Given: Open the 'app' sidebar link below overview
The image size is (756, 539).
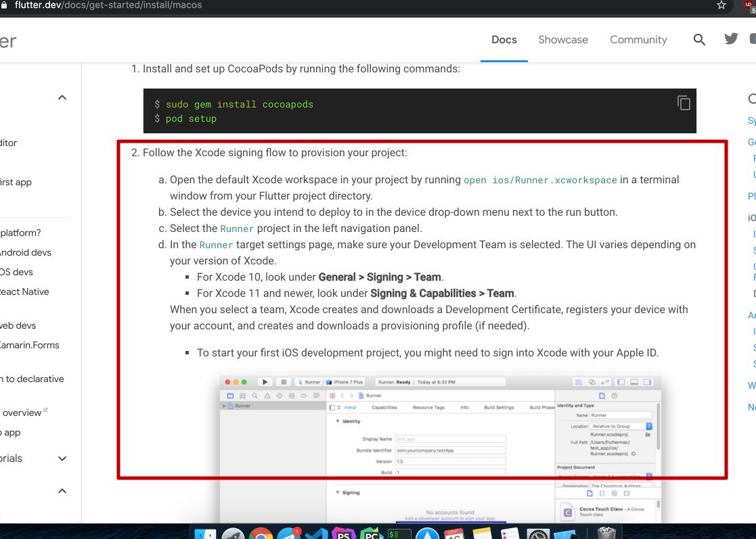Looking at the screenshot, I should [x=11, y=433].
